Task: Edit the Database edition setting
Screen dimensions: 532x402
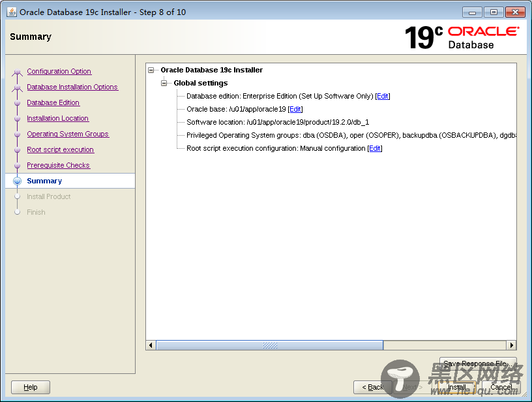Action: point(383,96)
